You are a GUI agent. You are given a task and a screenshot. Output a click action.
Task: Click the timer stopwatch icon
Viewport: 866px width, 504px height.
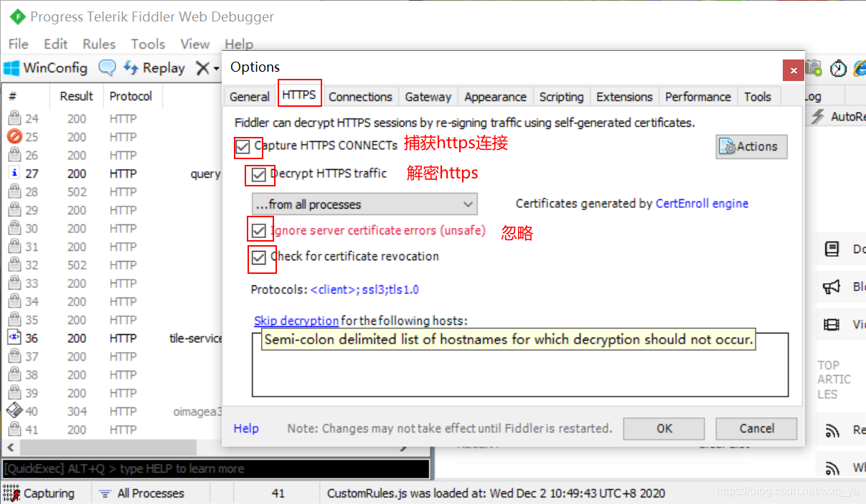(838, 68)
